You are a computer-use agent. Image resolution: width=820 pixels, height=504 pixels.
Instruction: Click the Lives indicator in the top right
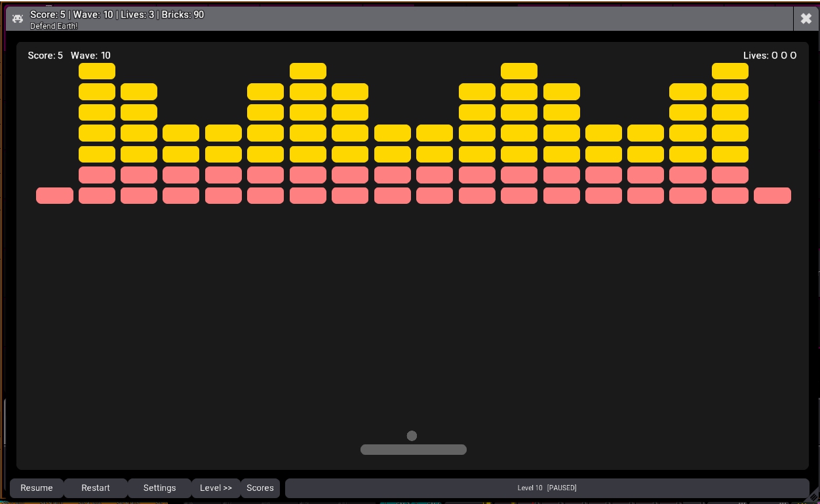[x=770, y=56]
